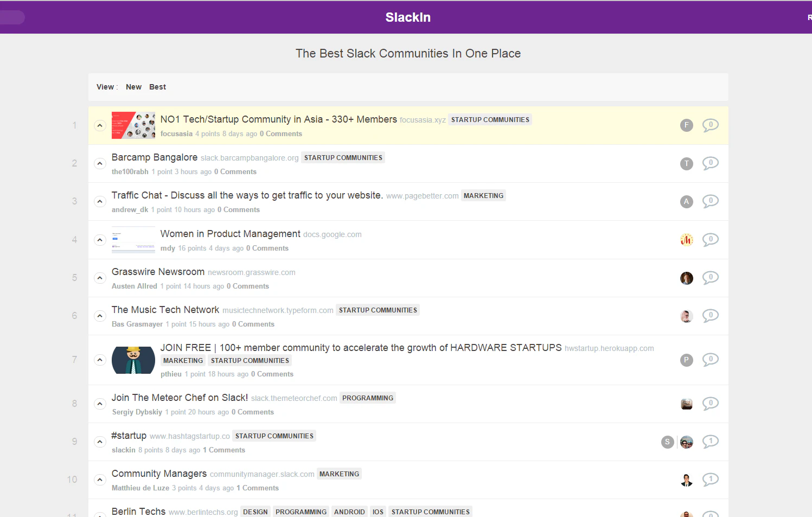Open comments bubble for Women in Product Management
Screen dimensions: 812x517
coord(711,240)
